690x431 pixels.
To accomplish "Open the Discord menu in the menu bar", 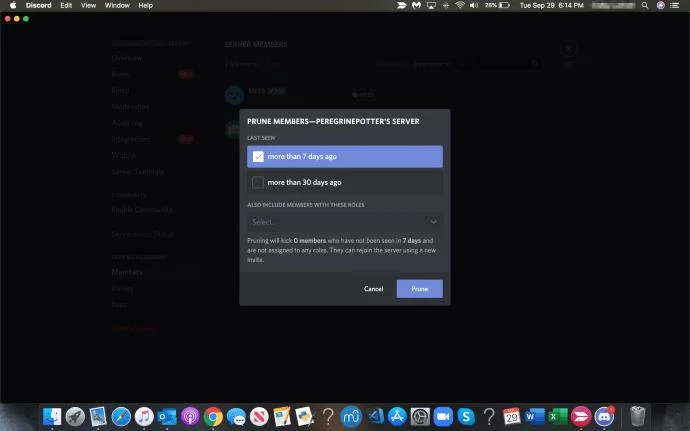I will (38, 5).
